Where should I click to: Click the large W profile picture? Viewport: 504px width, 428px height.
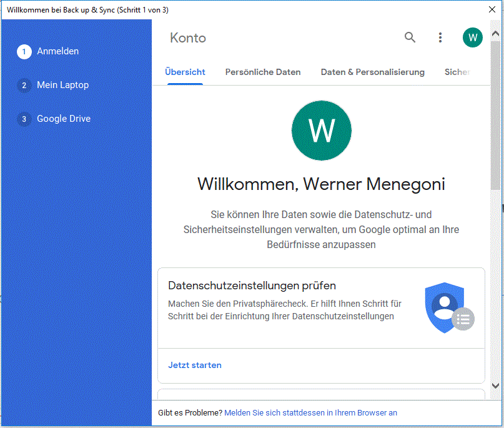[322, 130]
